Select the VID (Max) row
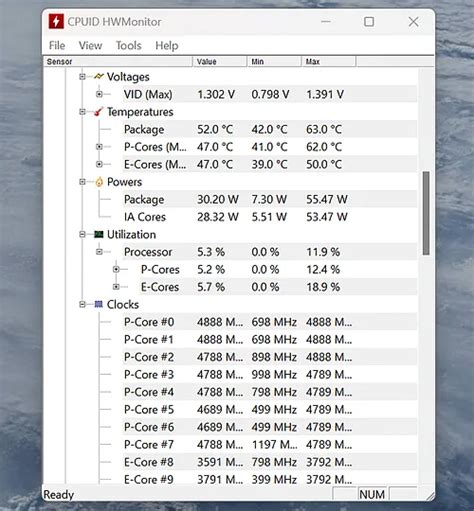The width and height of the screenshot is (474, 511). (270, 94)
